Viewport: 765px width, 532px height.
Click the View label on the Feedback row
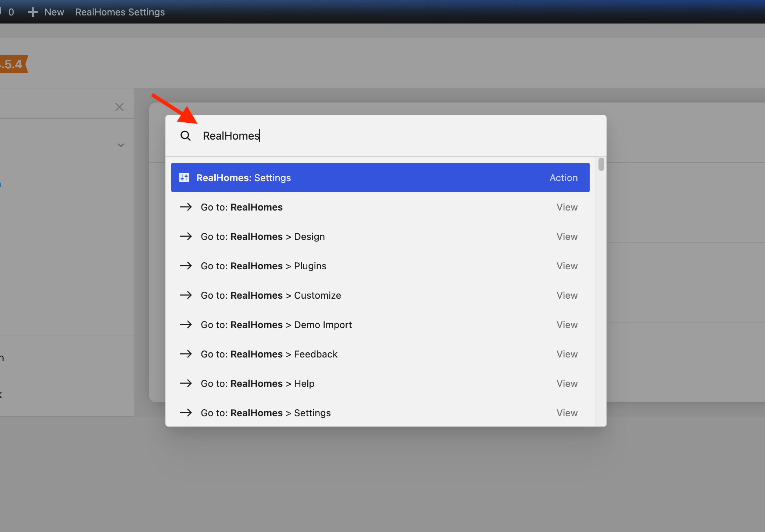[567, 354]
